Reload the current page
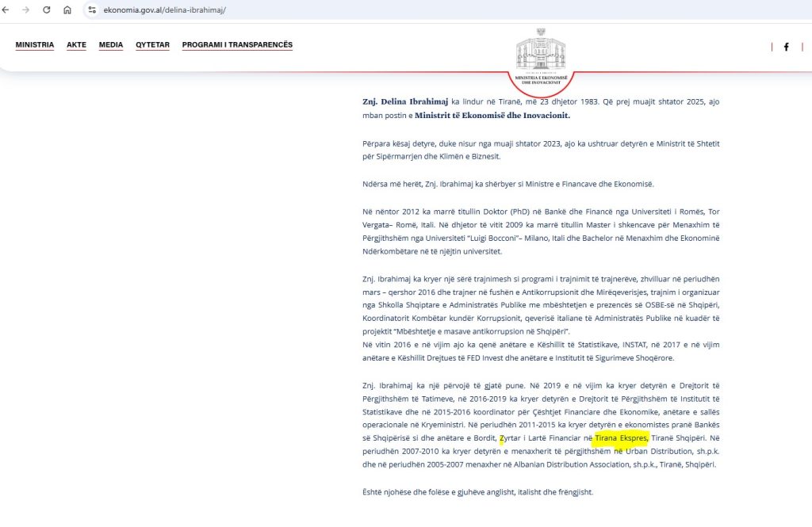The image size is (812, 527). click(x=47, y=10)
